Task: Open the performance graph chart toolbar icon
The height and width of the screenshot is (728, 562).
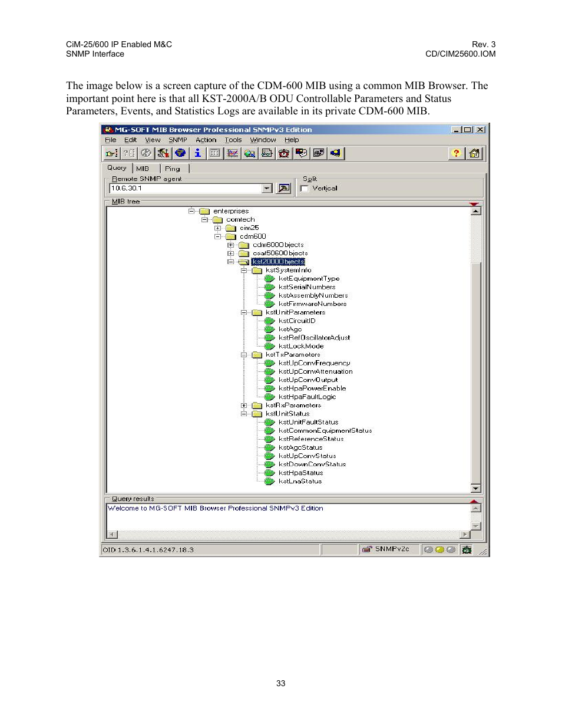Action: (x=232, y=153)
